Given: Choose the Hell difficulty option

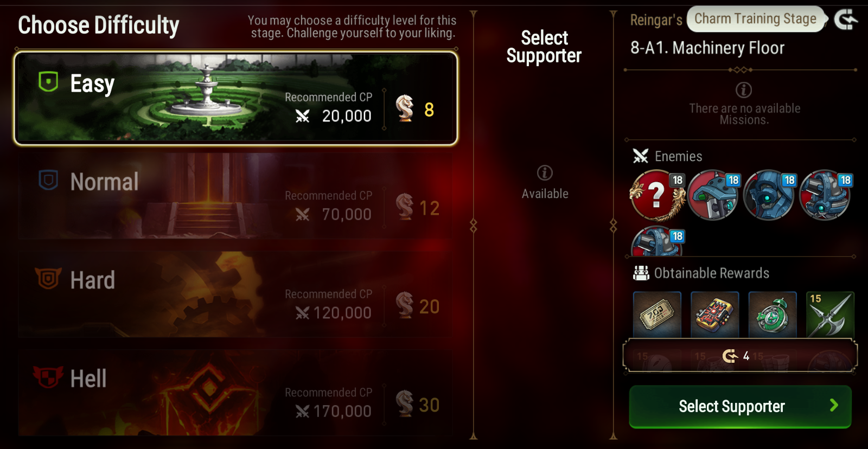Looking at the screenshot, I should point(236,393).
